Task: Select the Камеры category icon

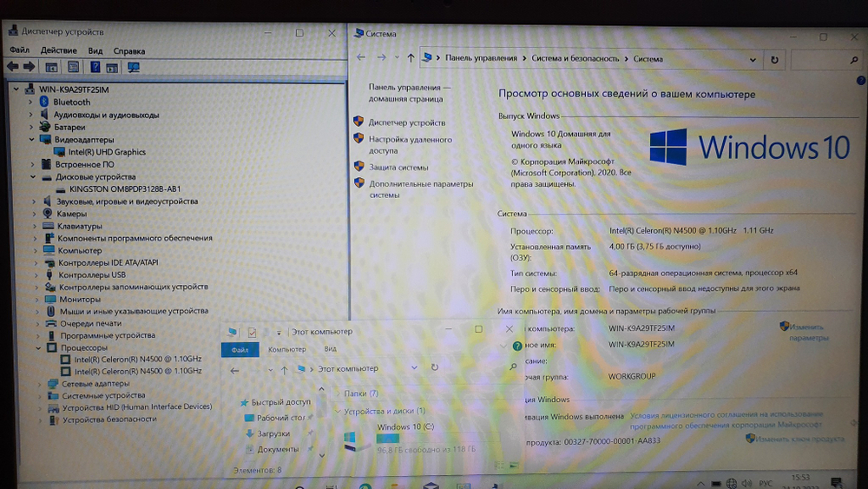Action: point(48,213)
